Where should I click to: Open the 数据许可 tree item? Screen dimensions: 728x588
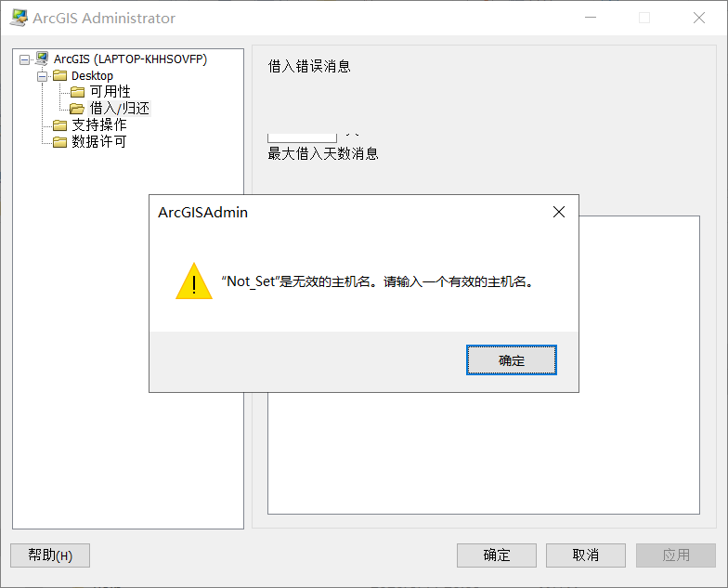98,141
